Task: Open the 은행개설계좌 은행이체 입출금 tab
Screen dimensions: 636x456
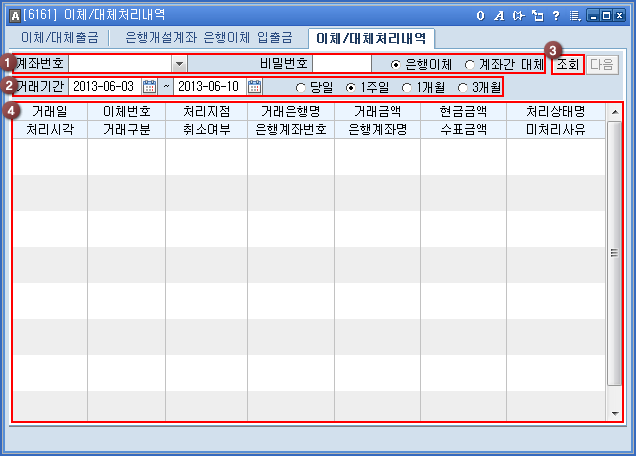Action: point(209,38)
